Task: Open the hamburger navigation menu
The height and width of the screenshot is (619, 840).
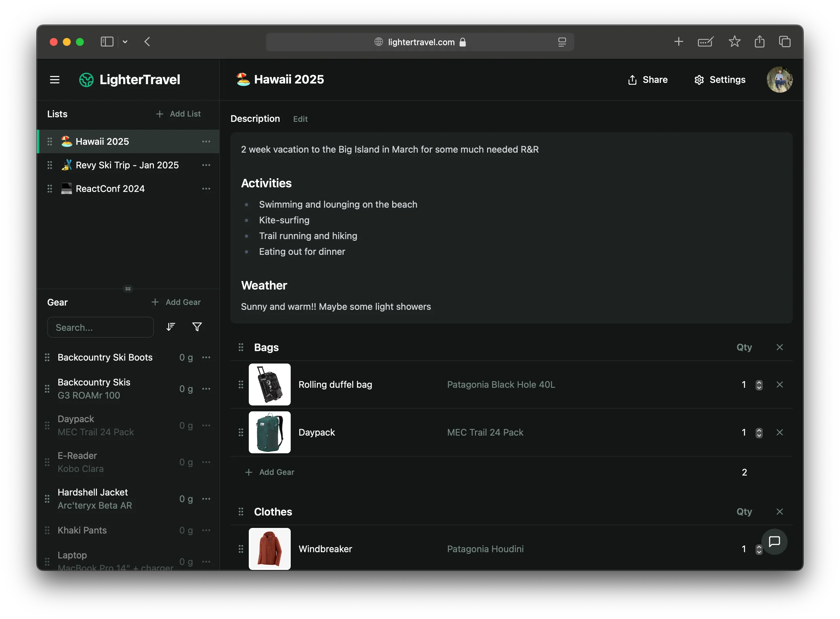Action: click(55, 80)
